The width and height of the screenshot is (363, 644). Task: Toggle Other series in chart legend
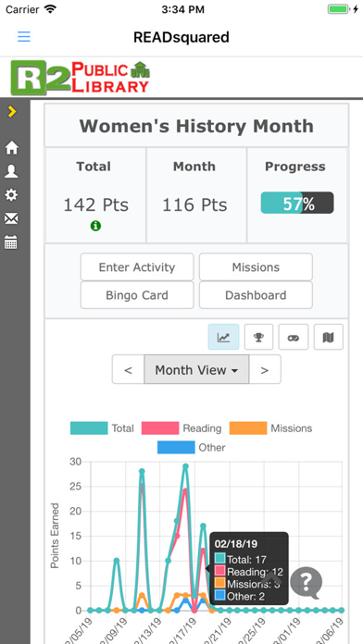191,447
